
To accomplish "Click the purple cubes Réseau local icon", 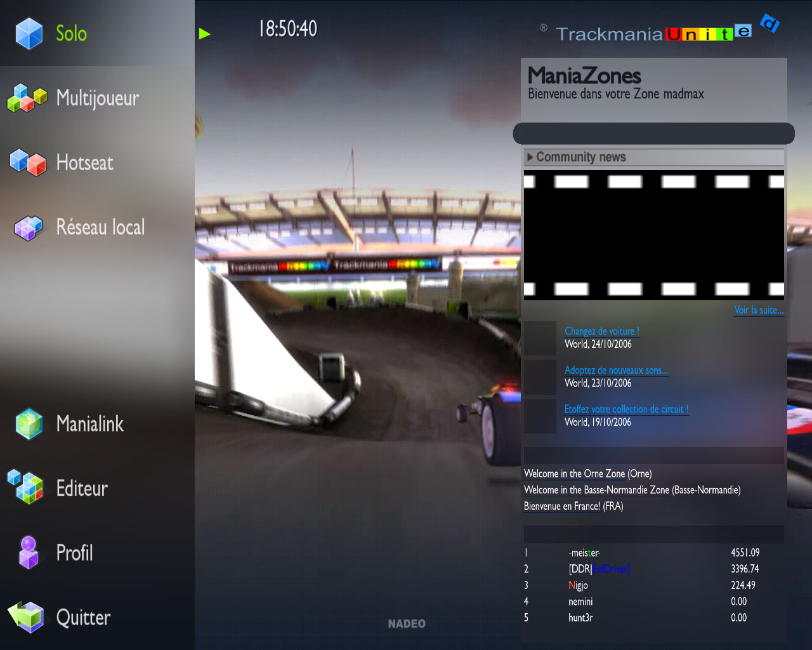I will tap(29, 227).
